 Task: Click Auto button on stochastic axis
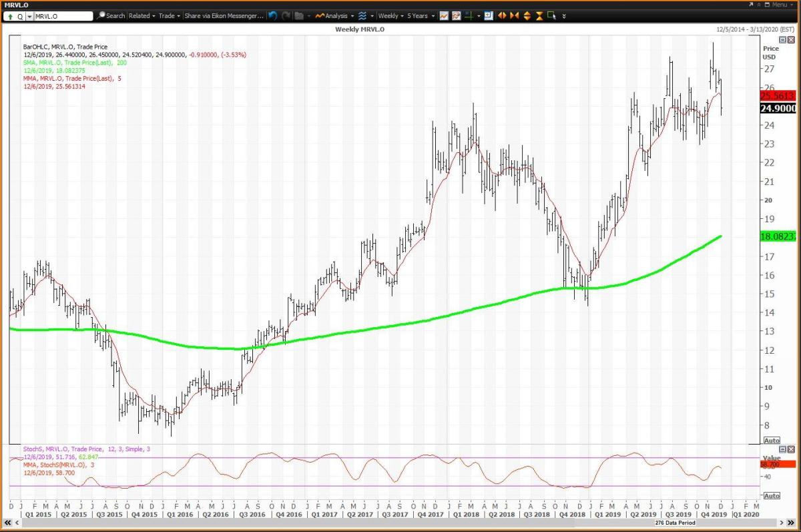pyautogui.click(x=772, y=495)
